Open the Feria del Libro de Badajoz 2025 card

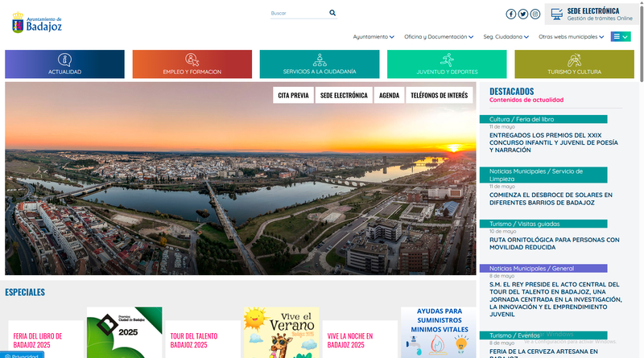click(x=46, y=340)
